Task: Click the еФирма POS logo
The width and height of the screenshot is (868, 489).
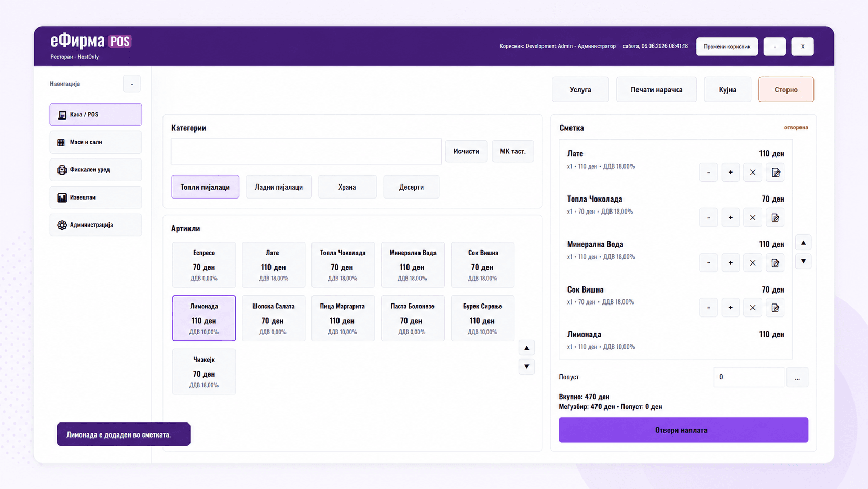Action: (91, 41)
